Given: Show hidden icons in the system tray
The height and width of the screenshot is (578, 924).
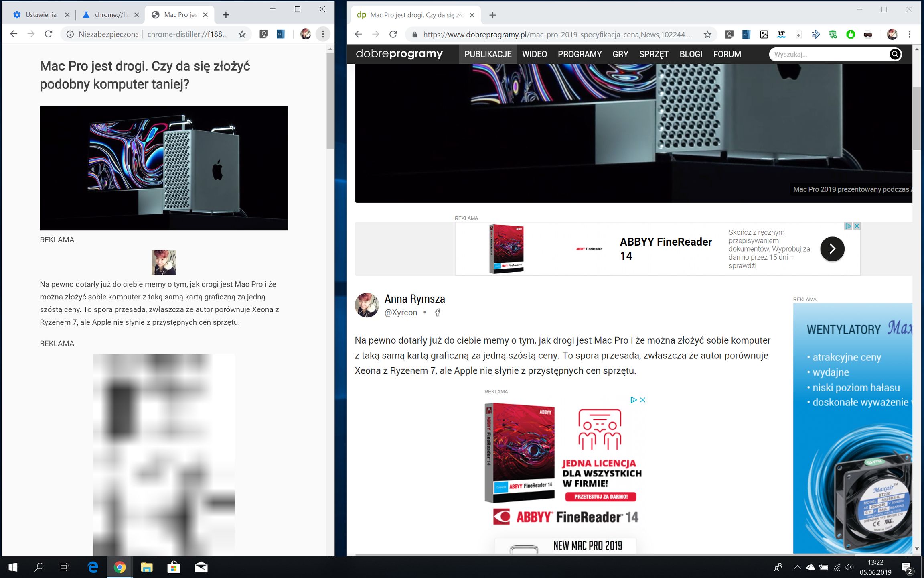Looking at the screenshot, I should tap(797, 567).
